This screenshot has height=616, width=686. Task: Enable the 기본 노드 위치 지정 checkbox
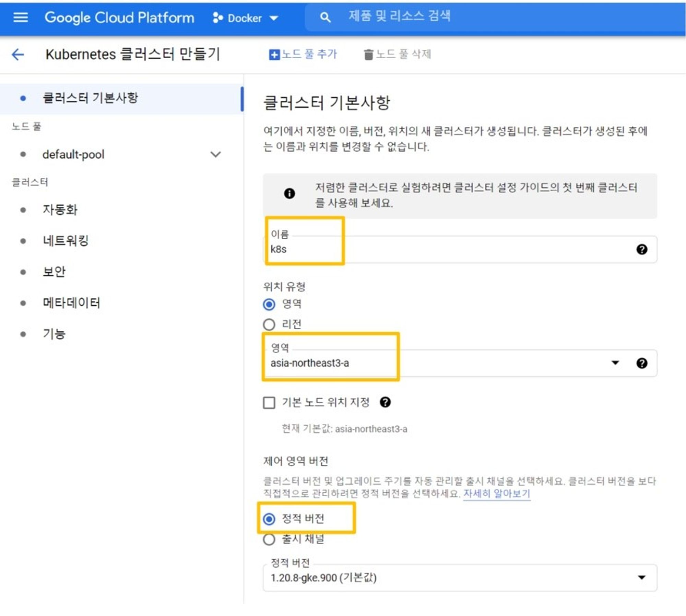(x=269, y=402)
